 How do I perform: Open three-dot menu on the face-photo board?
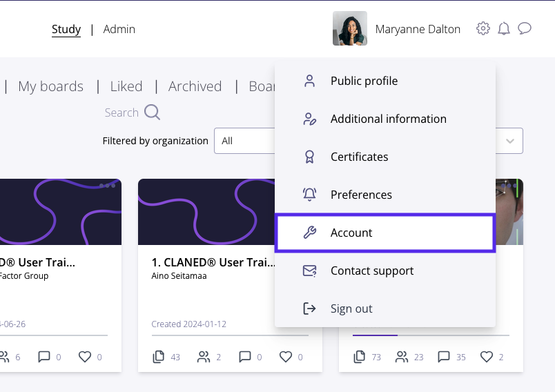pyautogui.click(x=509, y=186)
